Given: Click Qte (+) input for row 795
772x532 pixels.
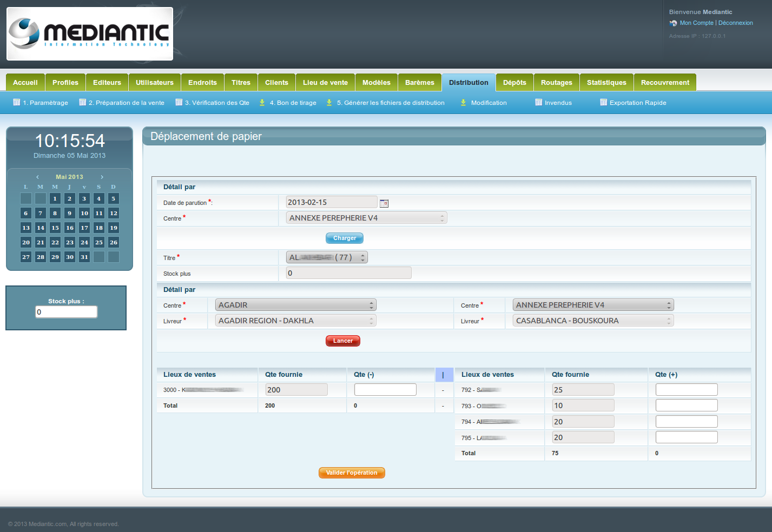Looking at the screenshot, I should pyautogui.click(x=687, y=437).
